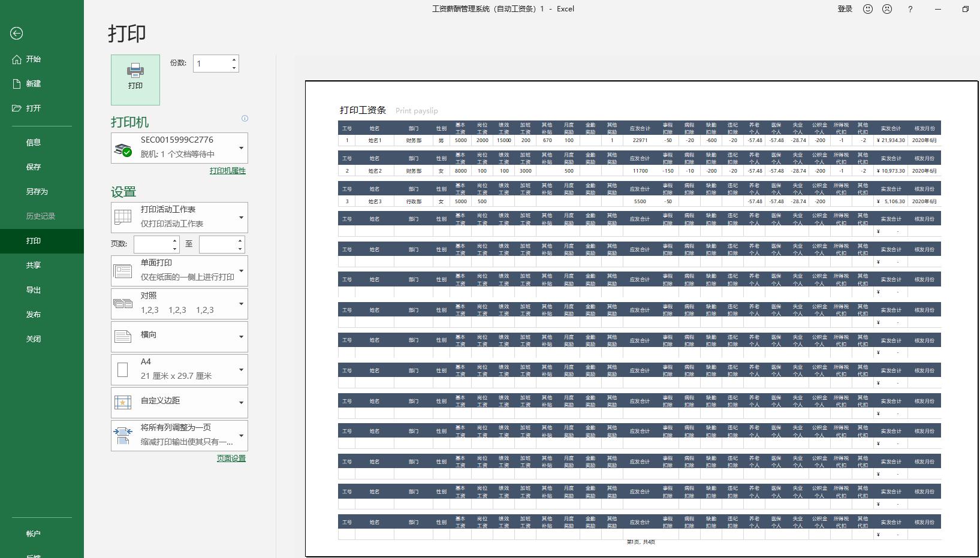The image size is (980, 558).
Task: Click the question mark help icon
Action: [x=910, y=9]
